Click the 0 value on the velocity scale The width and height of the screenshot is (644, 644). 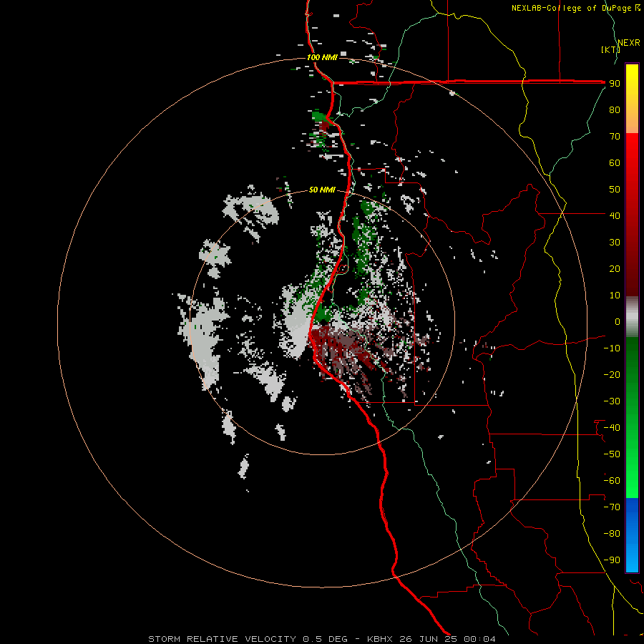(618, 322)
